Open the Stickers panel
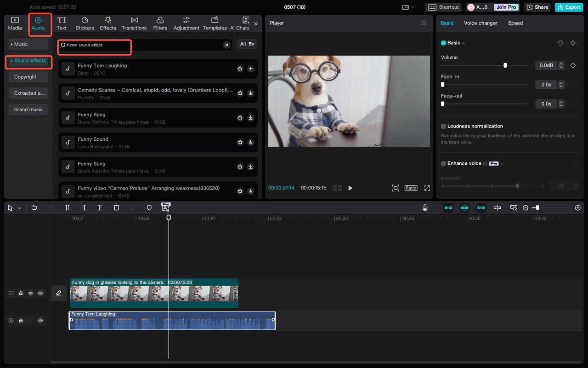Screen dimensions: 588x368 (x=85, y=23)
